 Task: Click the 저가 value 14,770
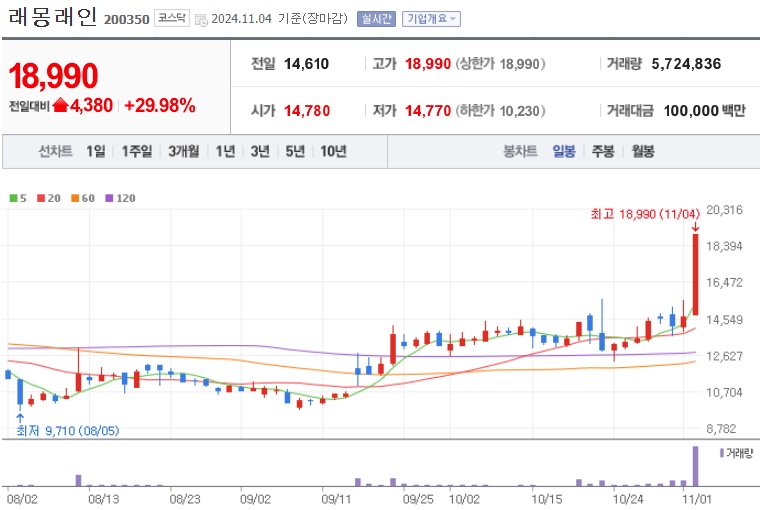click(428, 111)
